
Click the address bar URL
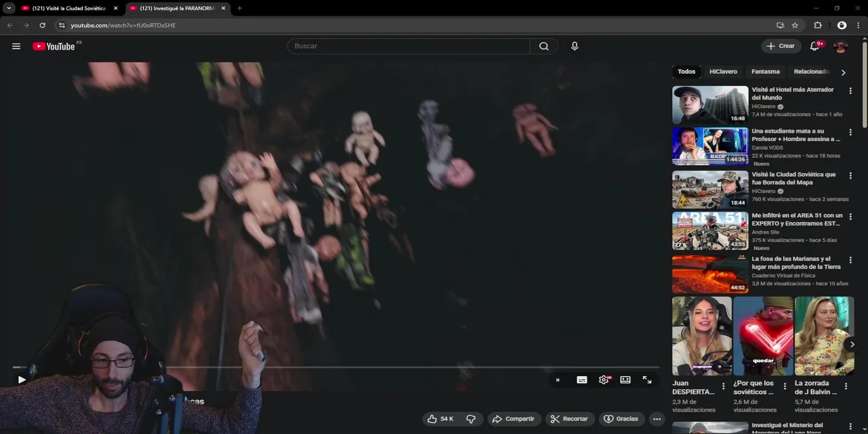coord(123,25)
